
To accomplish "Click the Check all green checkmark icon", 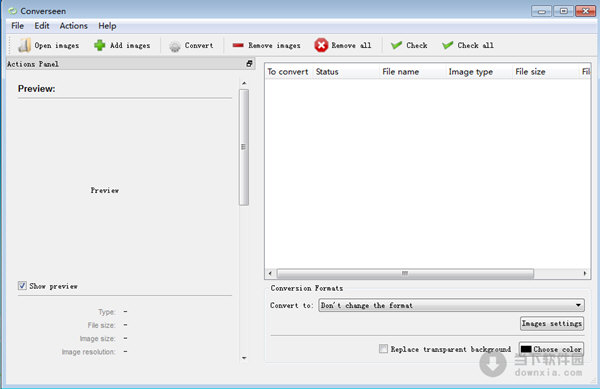I will pyautogui.click(x=447, y=45).
